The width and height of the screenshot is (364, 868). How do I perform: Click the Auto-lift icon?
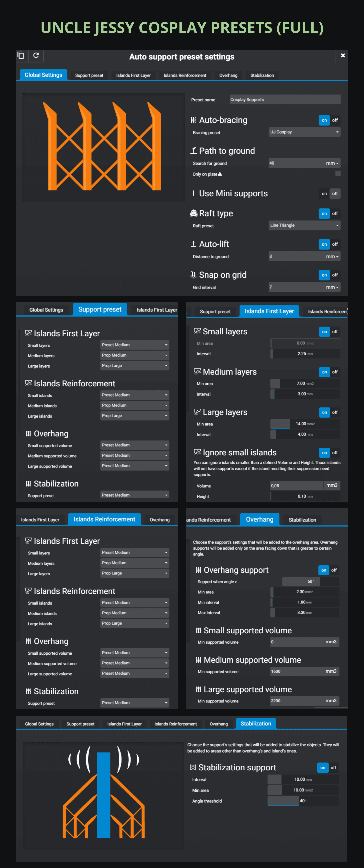(193, 244)
